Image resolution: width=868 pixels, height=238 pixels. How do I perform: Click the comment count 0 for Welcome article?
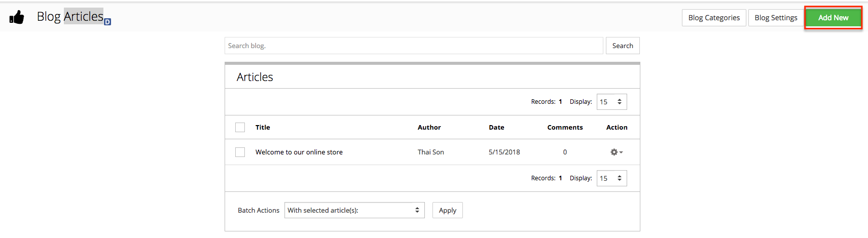pos(565,152)
